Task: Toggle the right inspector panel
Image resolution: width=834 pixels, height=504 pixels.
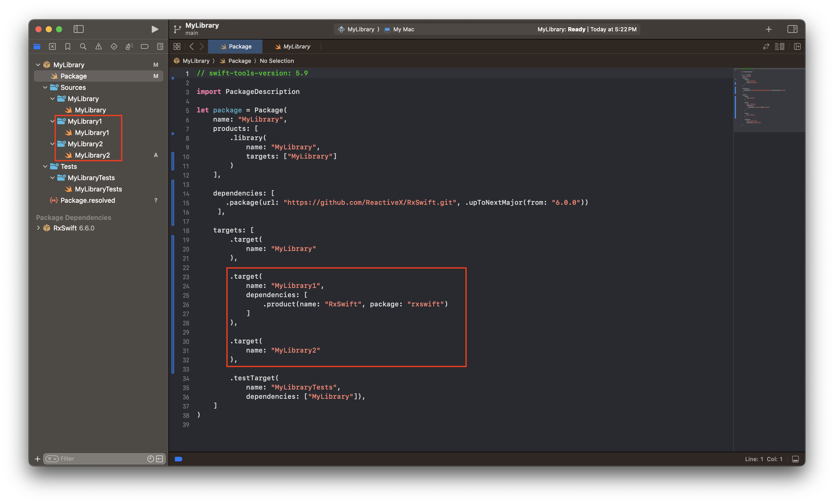Action: [792, 29]
